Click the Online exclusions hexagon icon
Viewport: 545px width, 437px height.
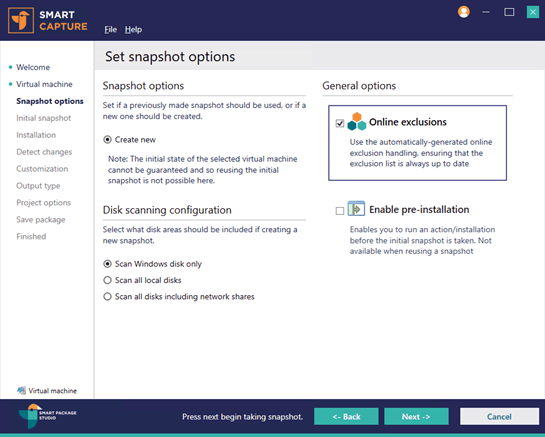pyautogui.click(x=357, y=122)
